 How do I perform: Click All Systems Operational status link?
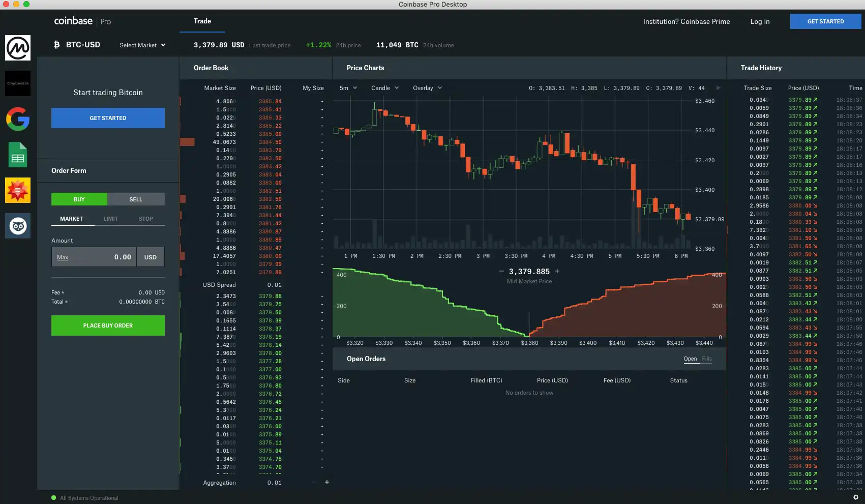(89, 498)
